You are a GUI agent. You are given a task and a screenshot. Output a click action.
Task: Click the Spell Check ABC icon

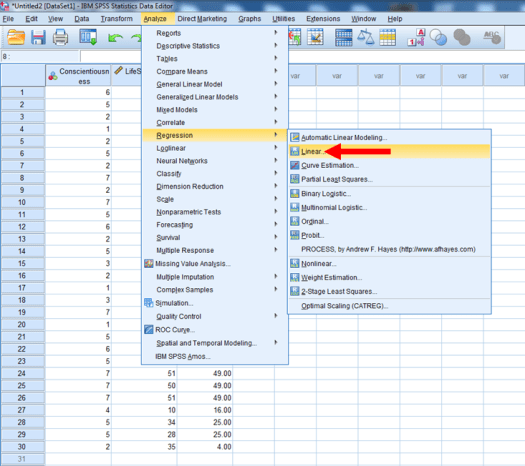492,37
